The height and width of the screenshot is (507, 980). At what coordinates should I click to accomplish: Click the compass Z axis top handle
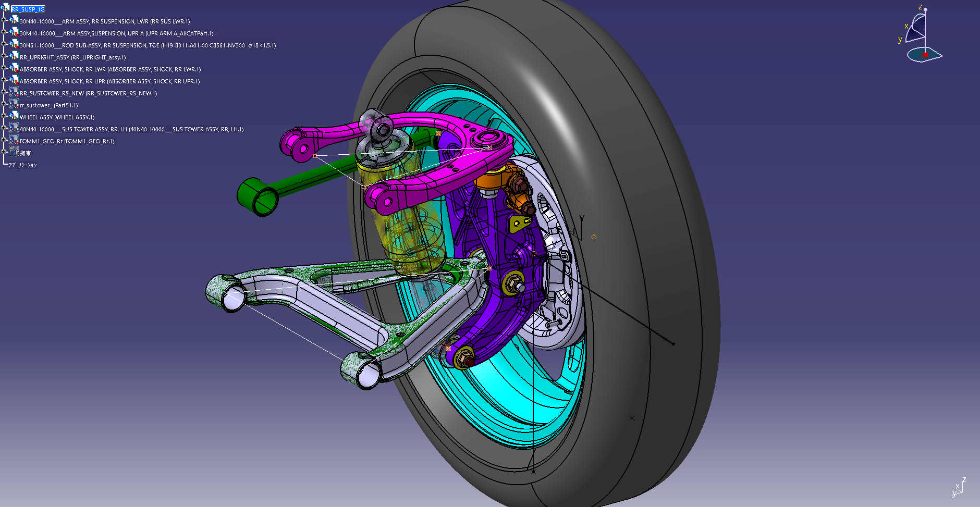point(925,9)
